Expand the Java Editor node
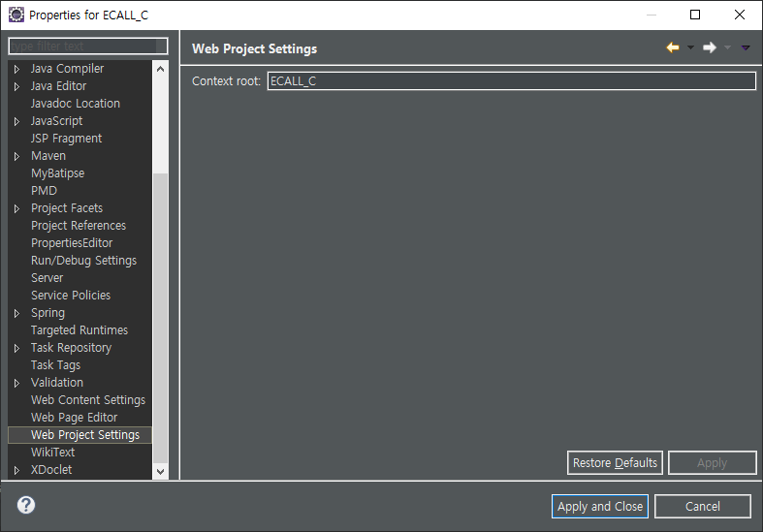This screenshot has height=532, width=763. [x=17, y=86]
